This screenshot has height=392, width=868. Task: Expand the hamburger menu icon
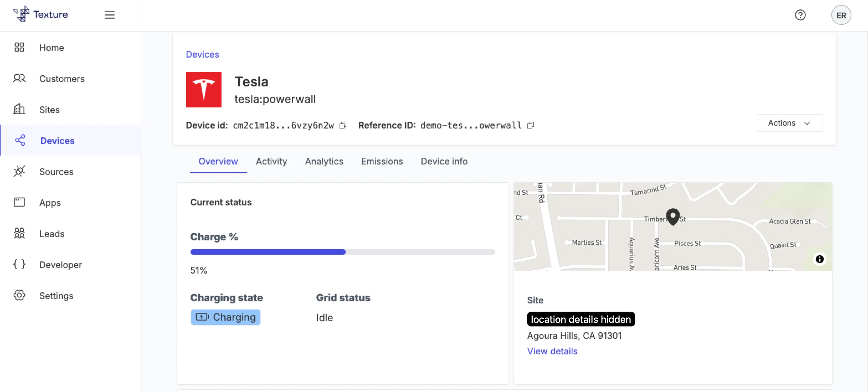[x=110, y=15]
